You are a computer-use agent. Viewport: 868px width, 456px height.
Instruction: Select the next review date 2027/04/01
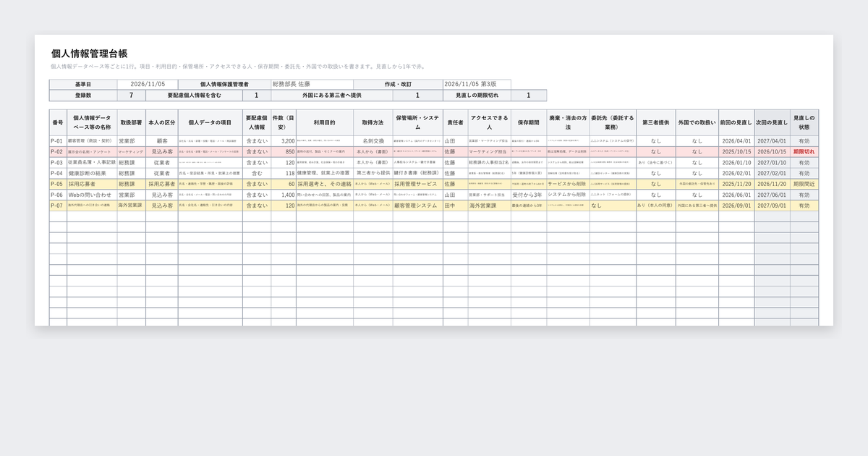[x=772, y=141]
